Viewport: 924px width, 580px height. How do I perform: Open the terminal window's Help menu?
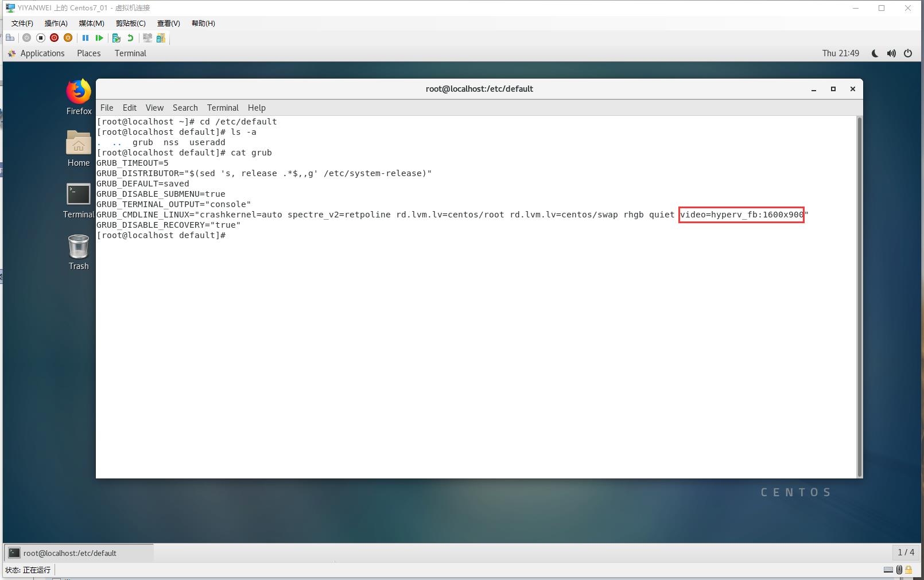click(257, 108)
